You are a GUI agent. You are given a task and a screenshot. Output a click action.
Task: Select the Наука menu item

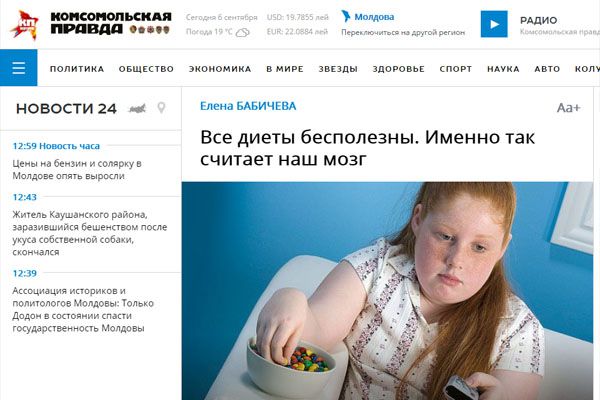503,69
